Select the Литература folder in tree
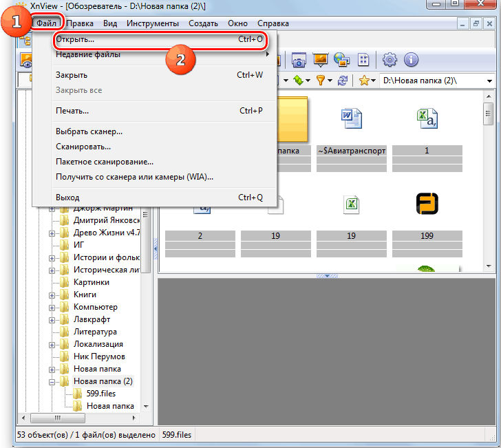The width and height of the screenshot is (501, 448). click(95, 332)
